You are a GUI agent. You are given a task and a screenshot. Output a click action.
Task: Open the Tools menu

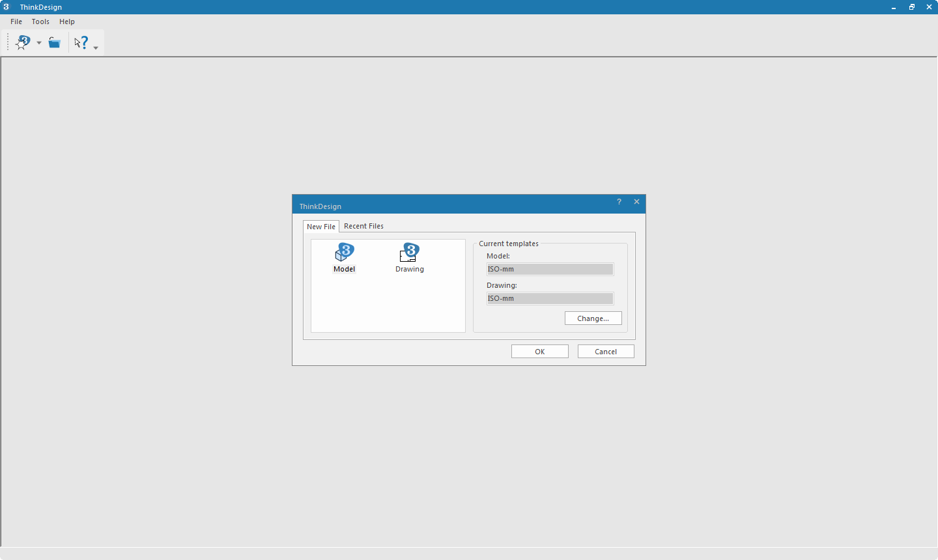pos(40,21)
